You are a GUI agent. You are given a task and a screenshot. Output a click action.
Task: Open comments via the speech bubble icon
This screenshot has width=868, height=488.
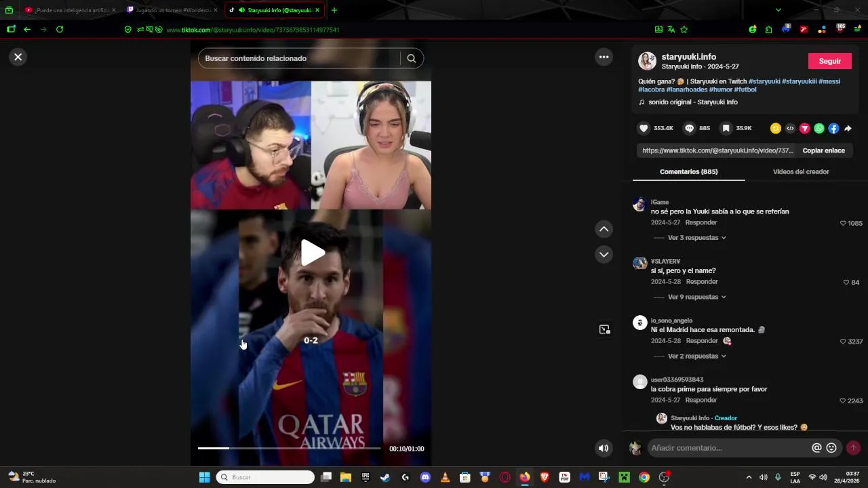pyautogui.click(x=689, y=128)
